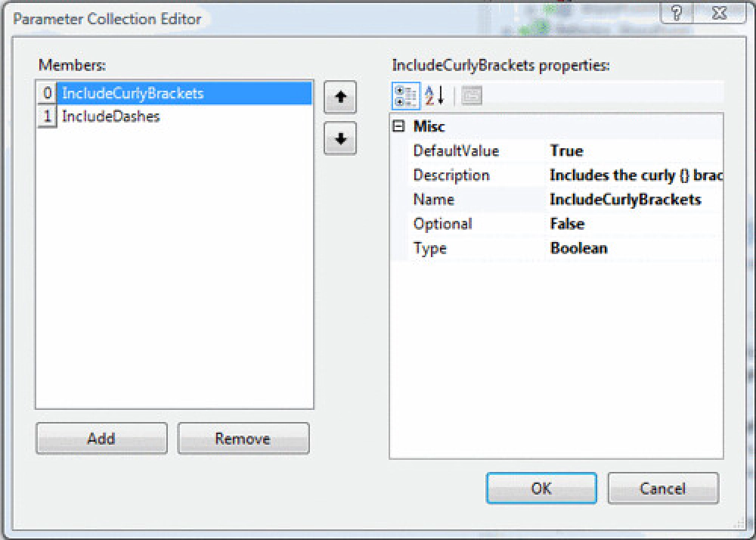The width and height of the screenshot is (756, 540).
Task: Select the Categorized view icon
Action: 405,95
